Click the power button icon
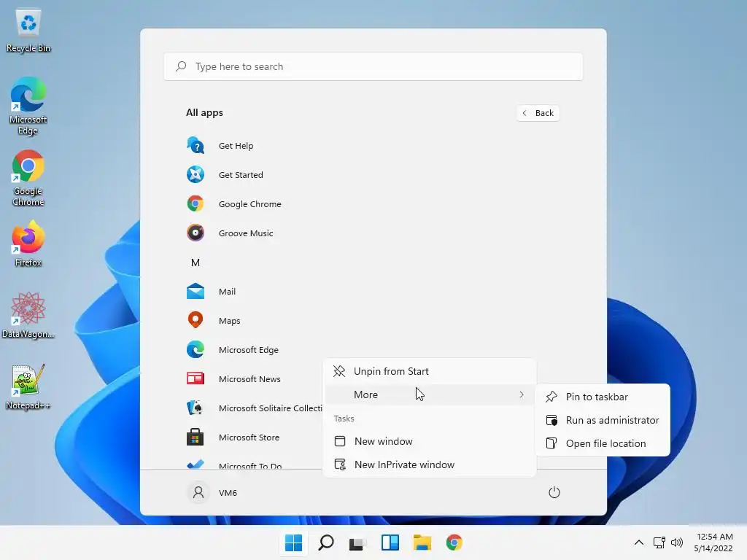Image resolution: width=747 pixels, height=560 pixels. pyautogui.click(x=554, y=492)
